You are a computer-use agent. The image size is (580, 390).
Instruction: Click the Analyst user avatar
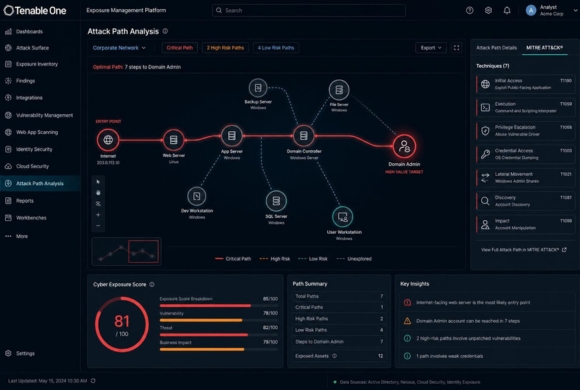click(531, 10)
